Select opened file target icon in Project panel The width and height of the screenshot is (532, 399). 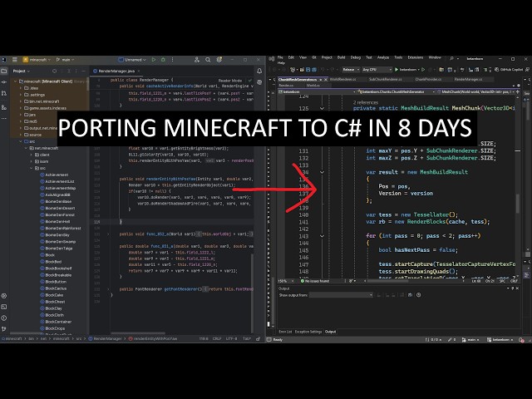[55, 71]
